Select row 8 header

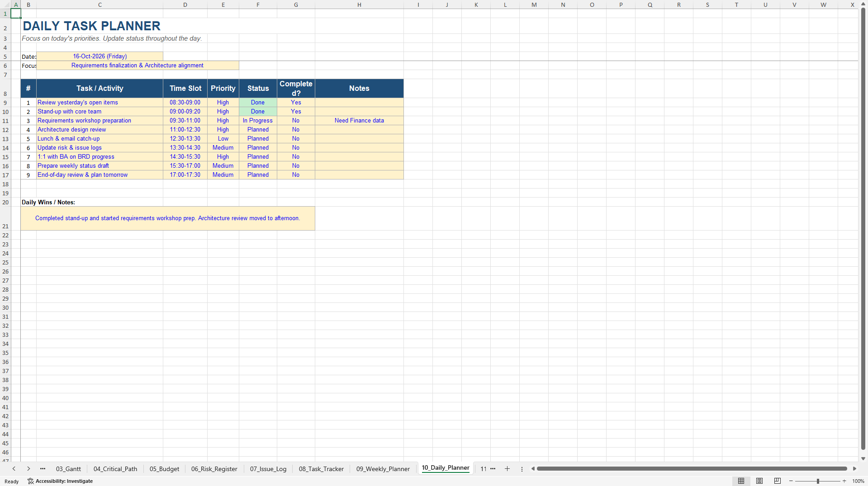point(5,89)
